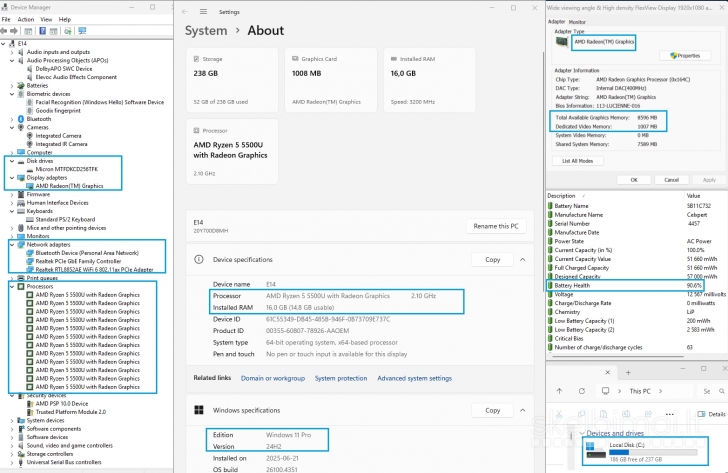Click the Update driver icon with green arrow
Screen dimensions: 728x473
click(68, 31)
